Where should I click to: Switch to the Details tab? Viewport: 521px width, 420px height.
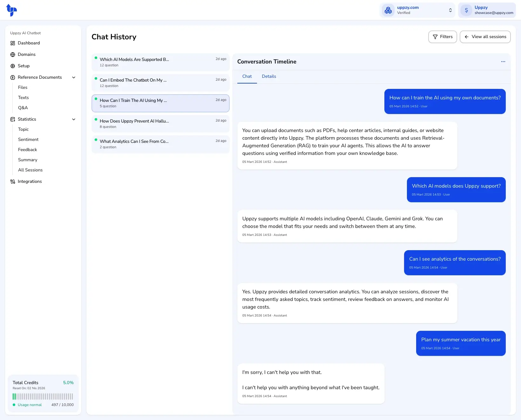[x=269, y=77]
